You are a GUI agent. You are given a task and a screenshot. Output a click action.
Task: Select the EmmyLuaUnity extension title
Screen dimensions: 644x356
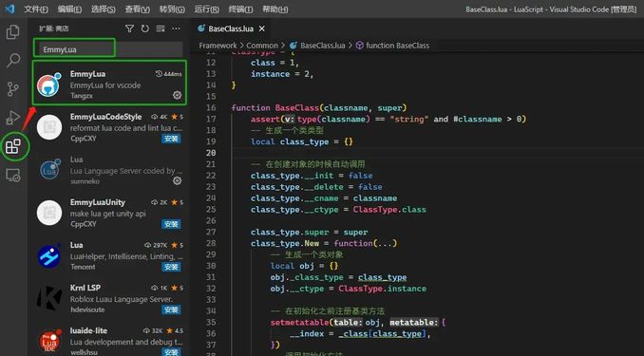click(x=97, y=202)
